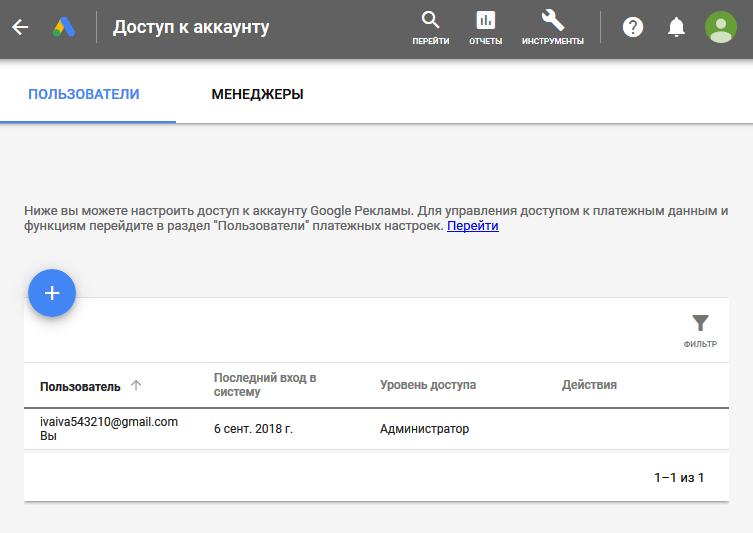Open Google Ads logo home
The image size is (753, 533).
pyautogui.click(x=64, y=27)
